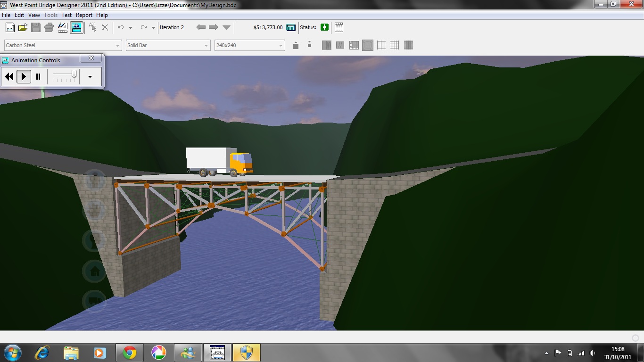Click the green Status indicator icon

[x=324, y=27]
